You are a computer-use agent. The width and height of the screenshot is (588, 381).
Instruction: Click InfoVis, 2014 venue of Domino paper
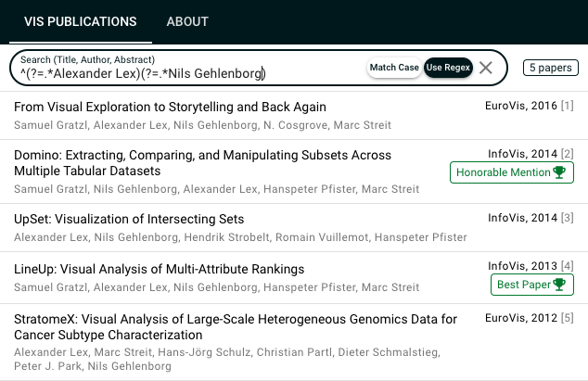pyautogui.click(x=523, y=154)
